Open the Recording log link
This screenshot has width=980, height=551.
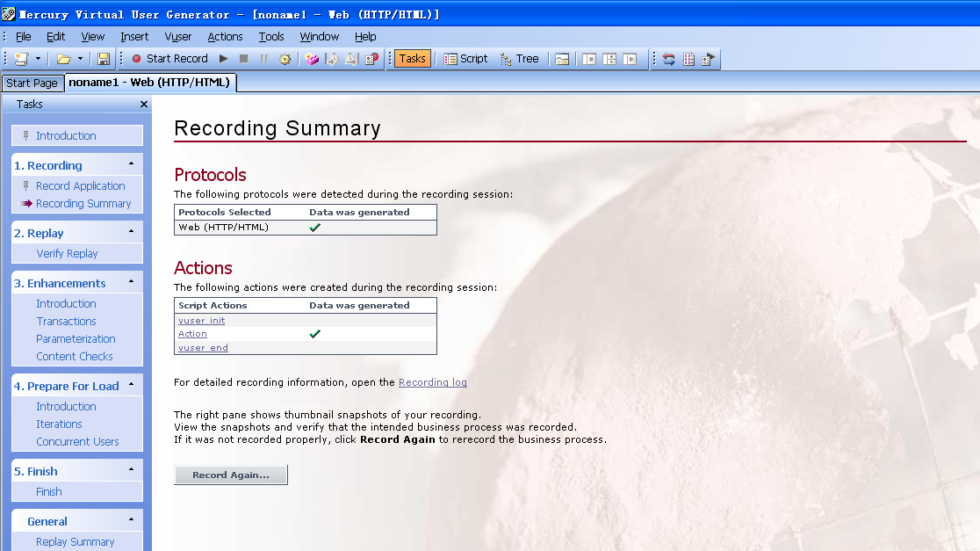click(432, 382)
